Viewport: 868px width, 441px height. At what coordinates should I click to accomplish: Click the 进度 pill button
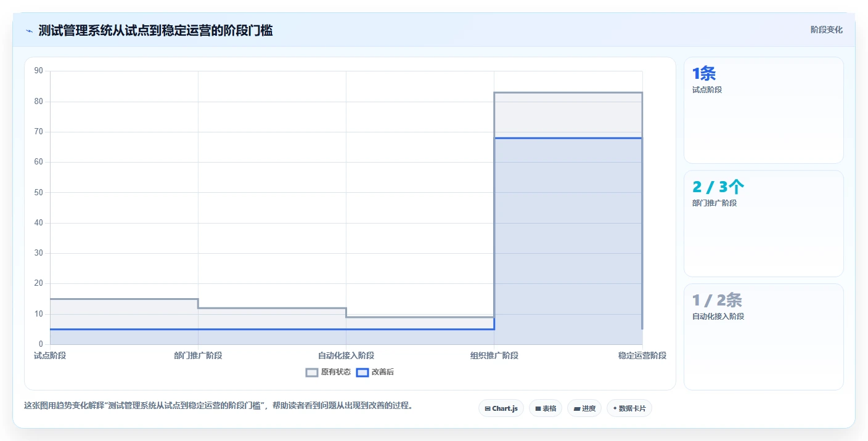click(584, 408)
